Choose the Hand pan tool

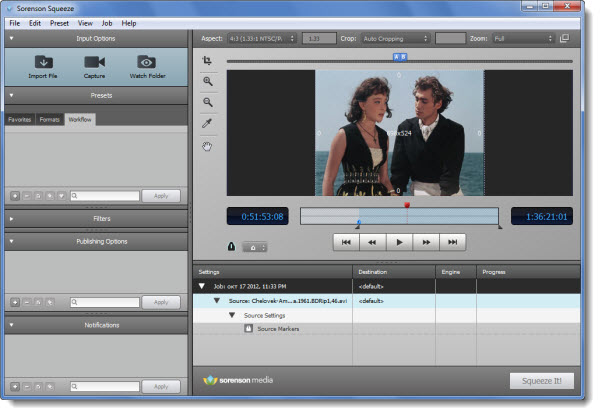tap(206, 146)
